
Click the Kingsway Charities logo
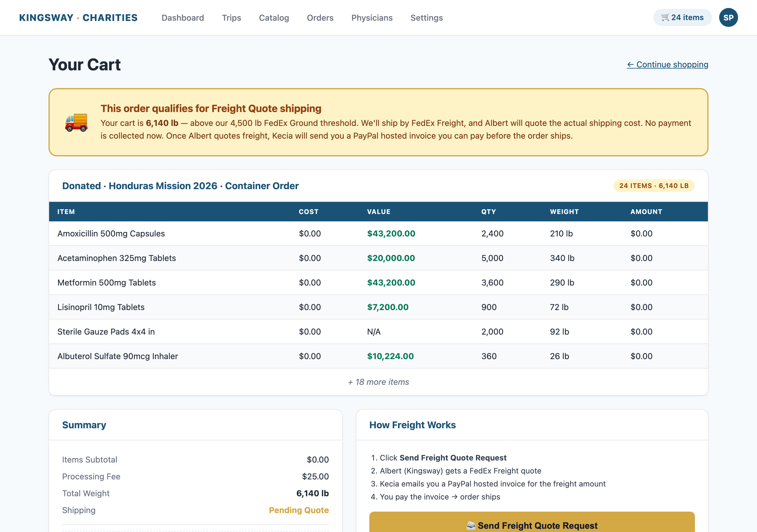tap(78, 18)
